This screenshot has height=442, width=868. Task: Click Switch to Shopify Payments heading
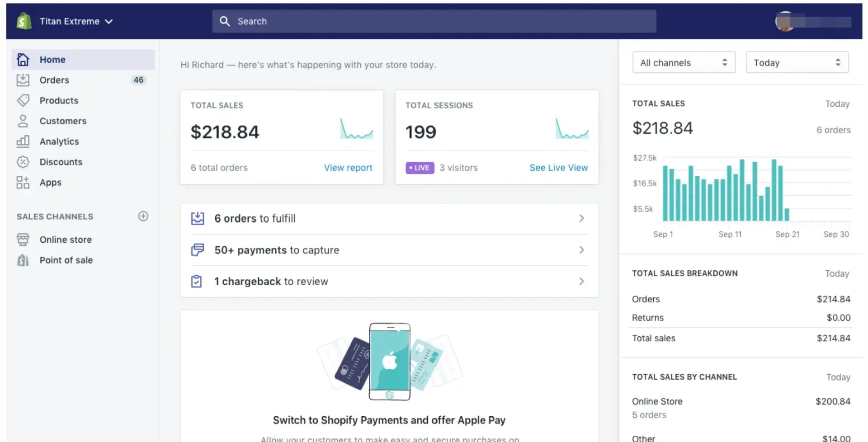[389, 420]
